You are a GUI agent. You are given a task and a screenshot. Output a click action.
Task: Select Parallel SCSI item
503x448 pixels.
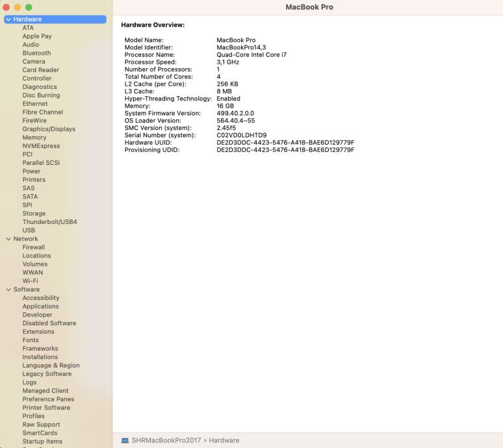[x=41, y=163]
